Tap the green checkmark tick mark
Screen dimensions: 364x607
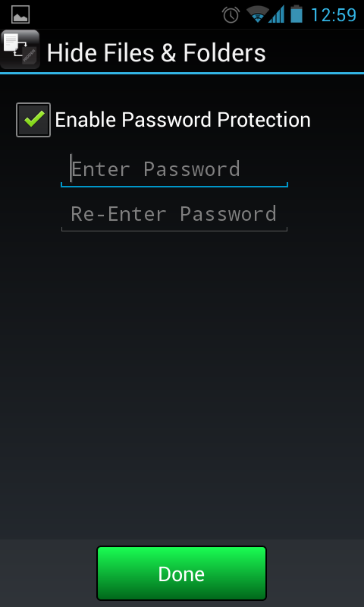click(x=34, y=118)
